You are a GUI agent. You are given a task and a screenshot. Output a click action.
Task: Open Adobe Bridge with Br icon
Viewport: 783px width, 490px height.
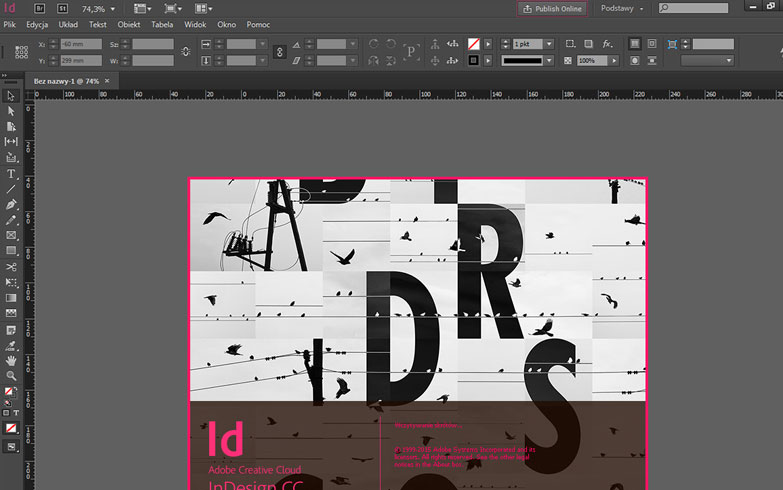(x=39, y=8)
